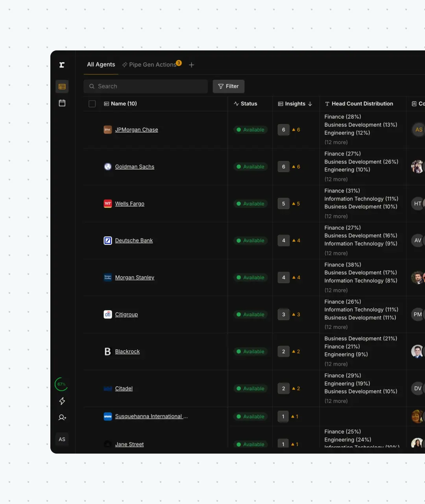Viewport: 425px width, 504px height.
Task: Open the 4 insights badge for Deutsche Bank
Action: (x=283, y=241)
